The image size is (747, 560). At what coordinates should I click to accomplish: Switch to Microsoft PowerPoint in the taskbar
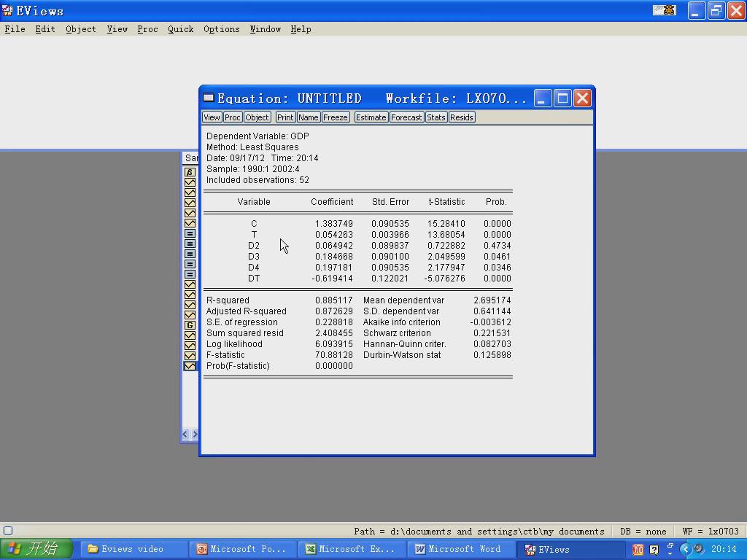pyautogui.click(x=243, y=549)
